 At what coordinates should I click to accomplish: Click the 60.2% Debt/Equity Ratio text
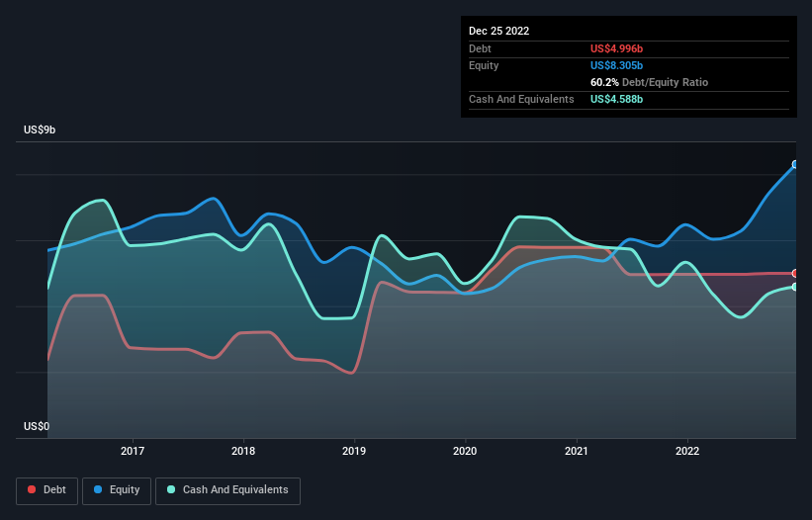[x=649, y=82]
